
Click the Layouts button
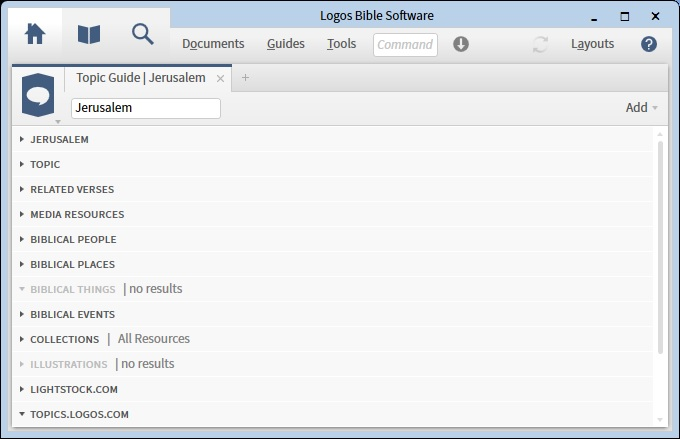592,44
